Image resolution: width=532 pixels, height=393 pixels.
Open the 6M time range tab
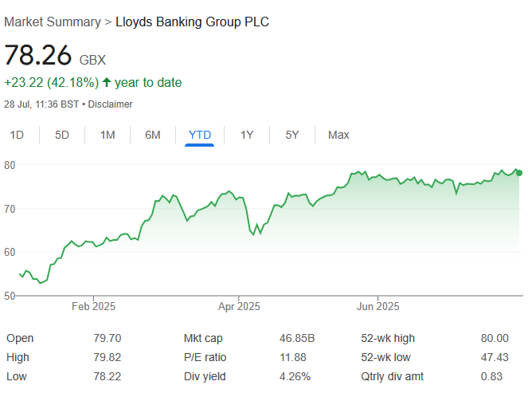[x=153, y=135]
